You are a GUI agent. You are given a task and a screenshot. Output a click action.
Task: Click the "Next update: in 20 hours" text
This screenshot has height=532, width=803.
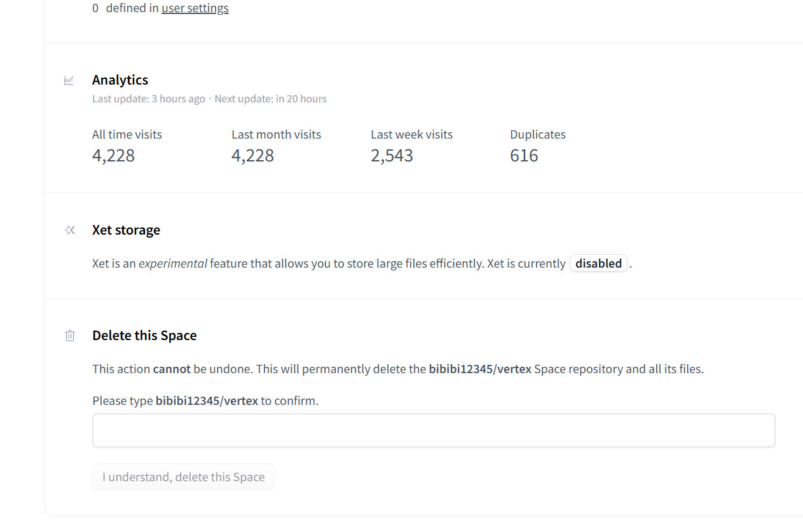(x=270, y=99)
